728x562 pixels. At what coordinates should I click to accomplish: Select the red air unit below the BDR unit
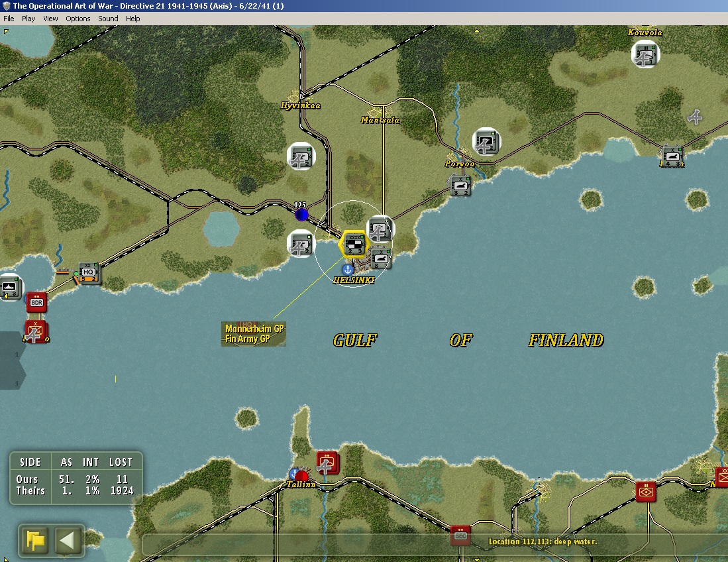(x=35, y=331)
